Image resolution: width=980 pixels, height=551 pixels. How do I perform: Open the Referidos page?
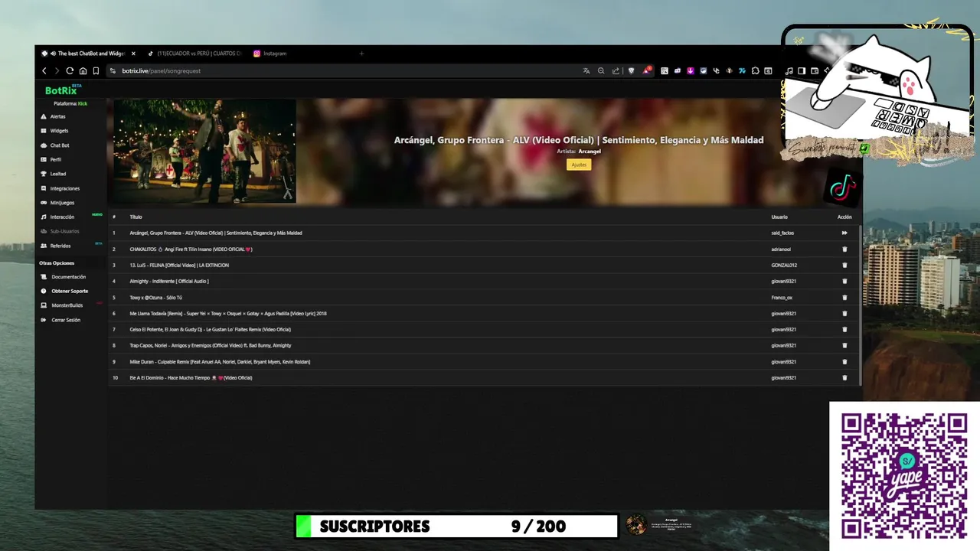pos(60,246)
